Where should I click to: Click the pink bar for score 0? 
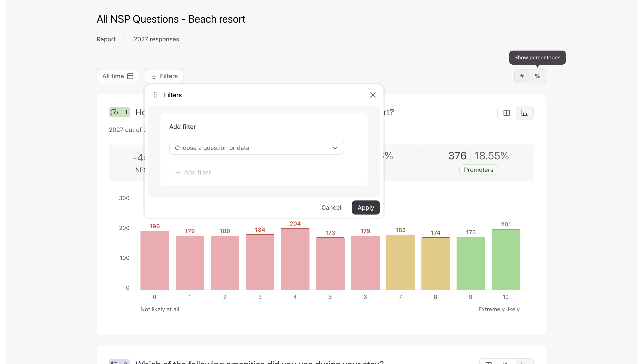[155, 260]
